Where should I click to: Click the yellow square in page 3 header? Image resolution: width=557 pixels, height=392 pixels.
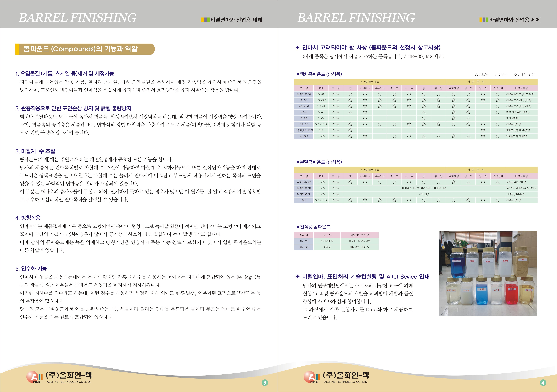202,20
